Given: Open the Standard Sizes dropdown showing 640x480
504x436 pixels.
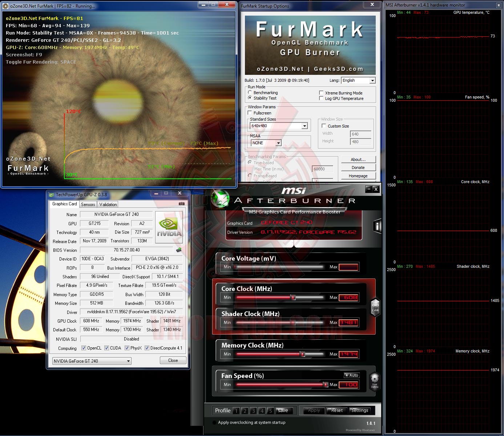Looking at the screenshot, I should 279,126.
